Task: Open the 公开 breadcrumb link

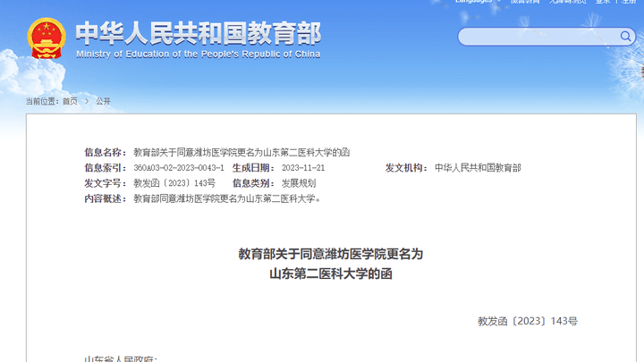Action: 103,101
